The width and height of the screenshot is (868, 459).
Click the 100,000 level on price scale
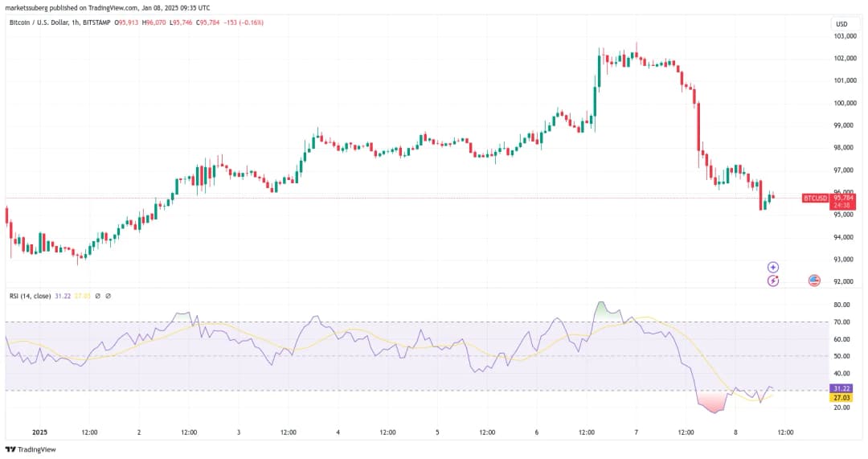pyautogui.click(x=843, y=103)
